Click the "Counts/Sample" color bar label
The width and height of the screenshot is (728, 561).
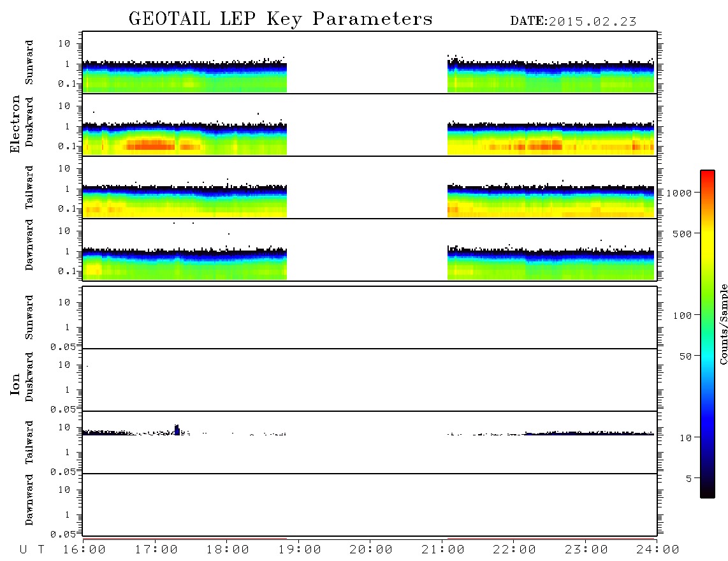(x=723, y=324)
